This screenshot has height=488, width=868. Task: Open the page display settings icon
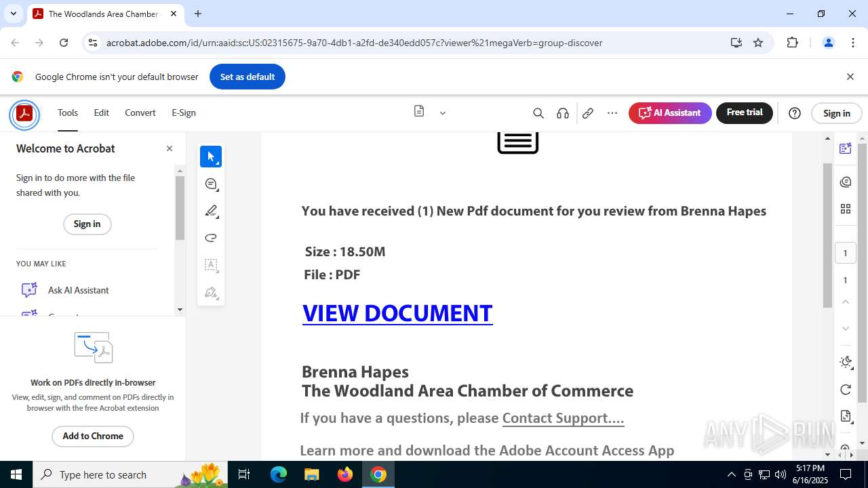846,416
